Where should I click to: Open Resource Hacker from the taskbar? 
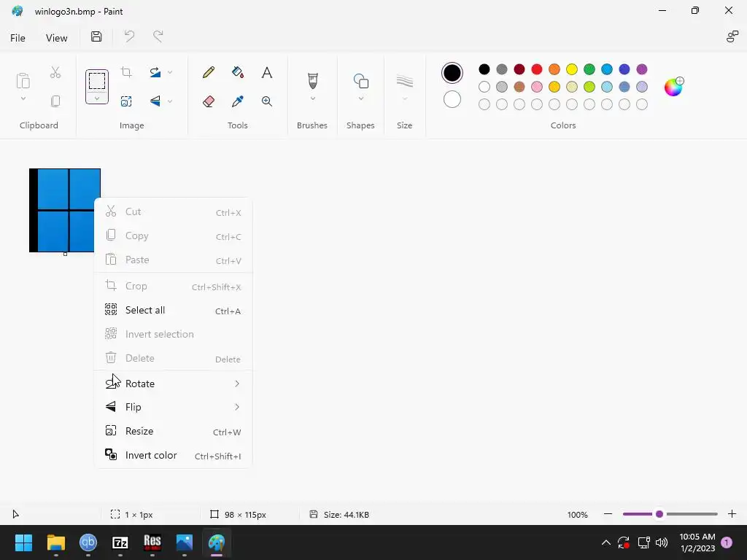[x=152, y=542]
